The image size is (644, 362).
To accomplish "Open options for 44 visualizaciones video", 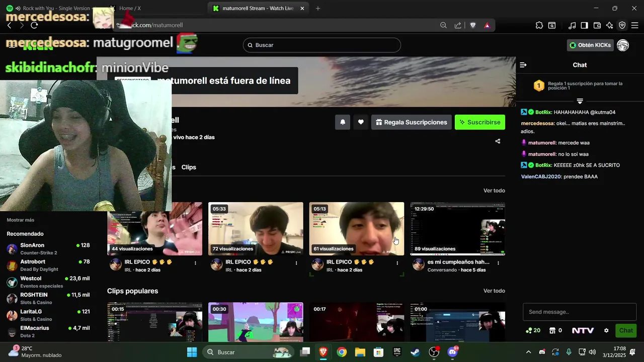I will [x=195, y=263].
